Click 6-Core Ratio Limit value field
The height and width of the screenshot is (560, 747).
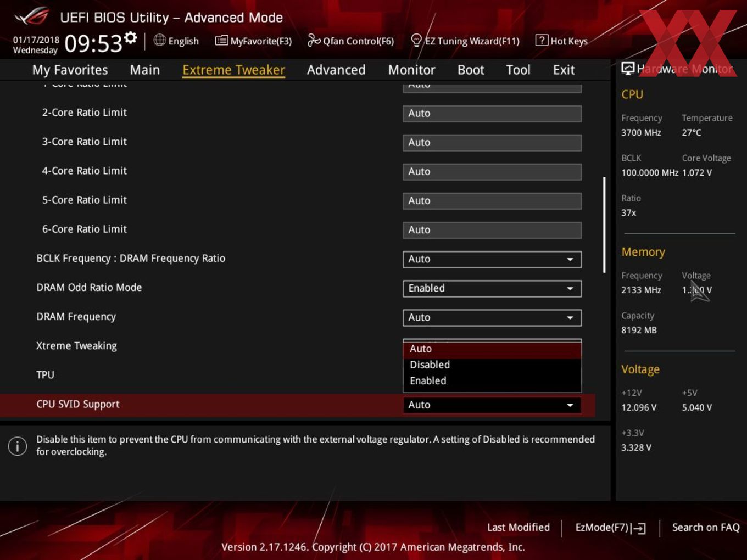tap(492, 229)
